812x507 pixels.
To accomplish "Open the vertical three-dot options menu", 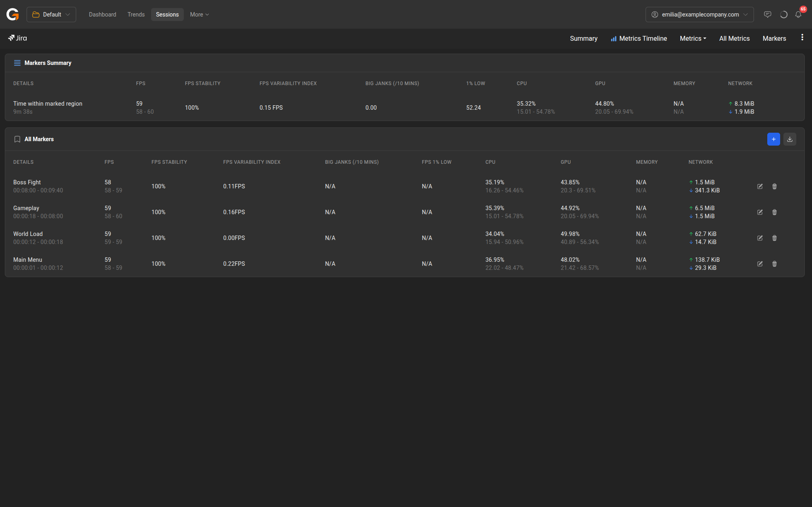I will (802, 37).
